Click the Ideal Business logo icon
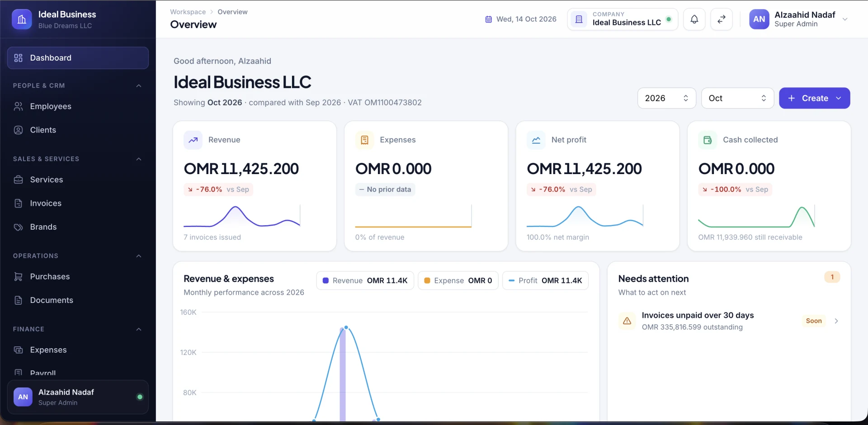This screenshot has width=868, height=425. (22, 19)
